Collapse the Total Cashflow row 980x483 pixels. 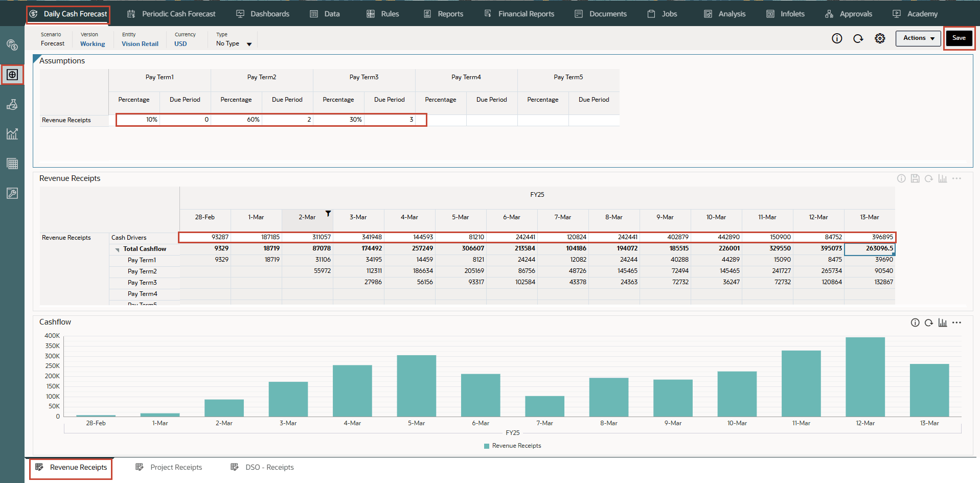118,249
